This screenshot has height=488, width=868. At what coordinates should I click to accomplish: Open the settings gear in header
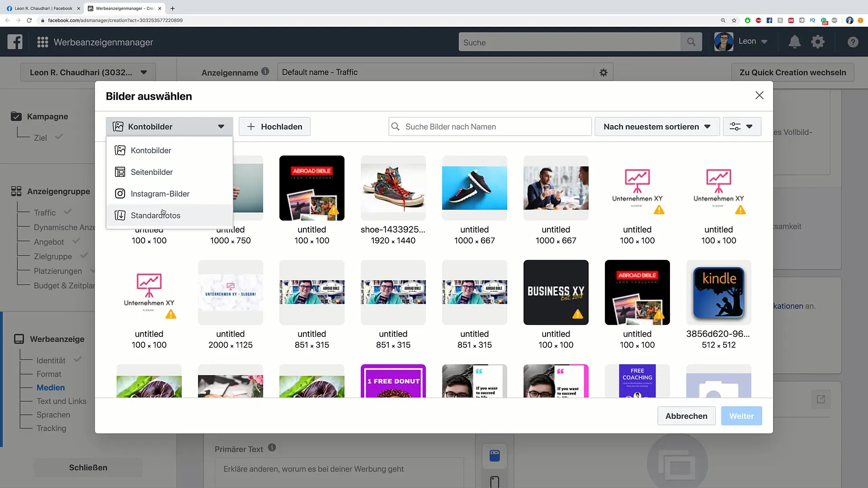click(x=818, y=42)
